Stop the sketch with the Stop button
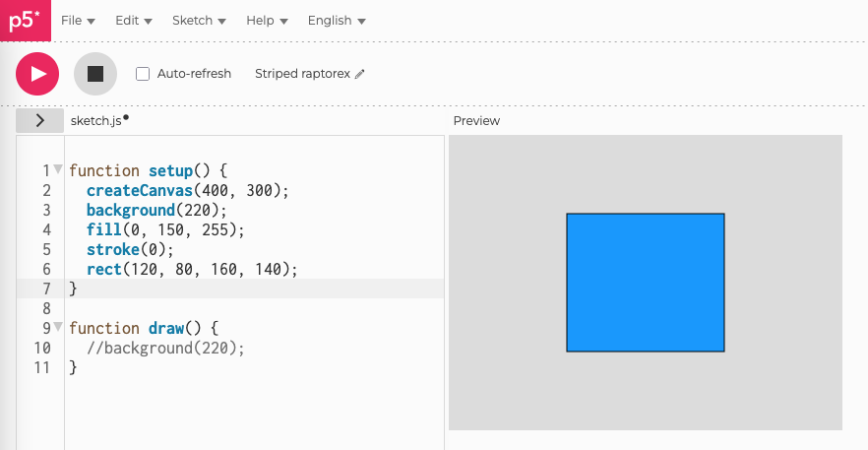Image resolution: width=868 pixels, height=450 pixels. pyautogui.click(x=95, y=74)
